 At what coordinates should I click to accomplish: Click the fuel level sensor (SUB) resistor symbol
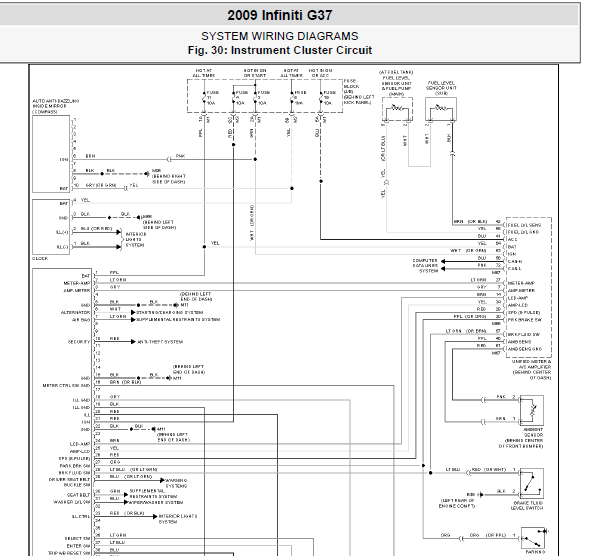[441, 109]
